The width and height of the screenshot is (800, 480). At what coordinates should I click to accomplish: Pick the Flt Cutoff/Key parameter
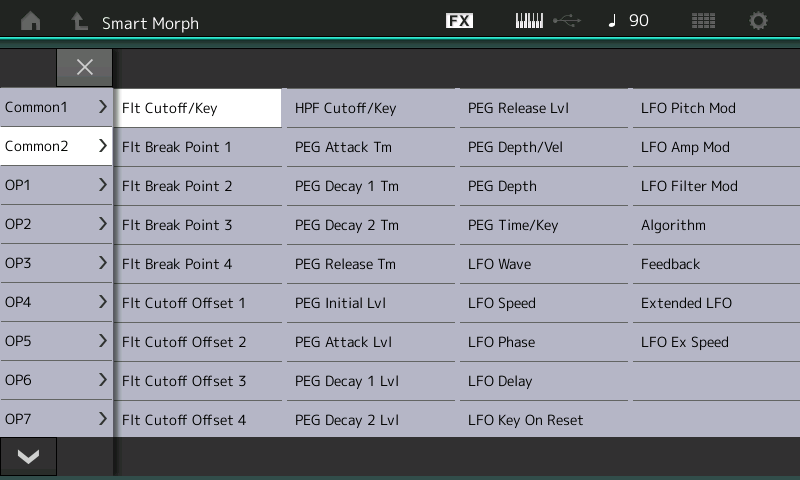[197, 108]
